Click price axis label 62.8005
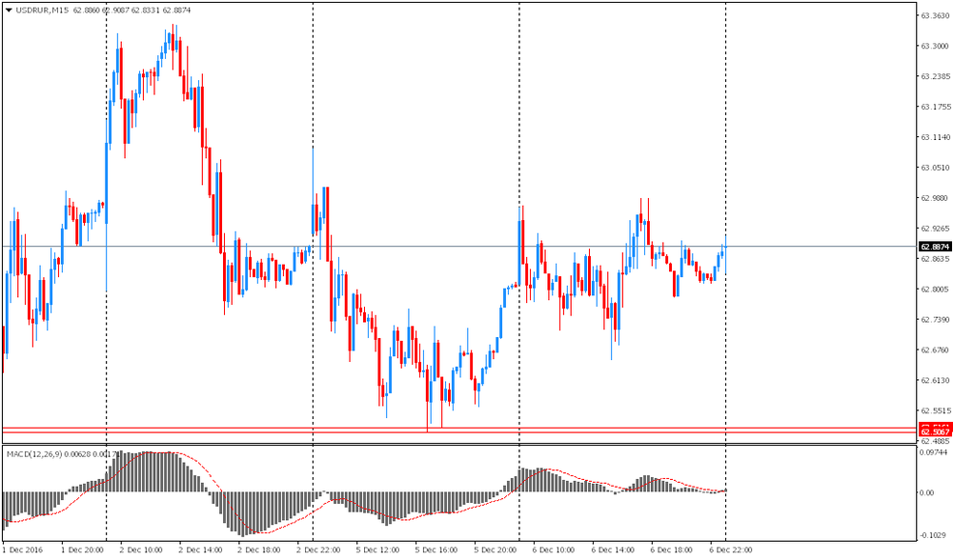The image size is (953, 560). pyautogui.click(x=935, y=290)
